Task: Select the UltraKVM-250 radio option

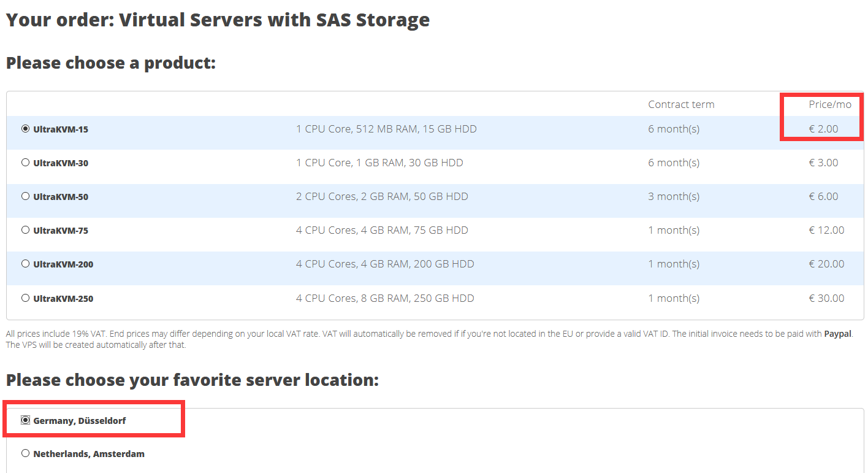Action: [x=25, y=298]
